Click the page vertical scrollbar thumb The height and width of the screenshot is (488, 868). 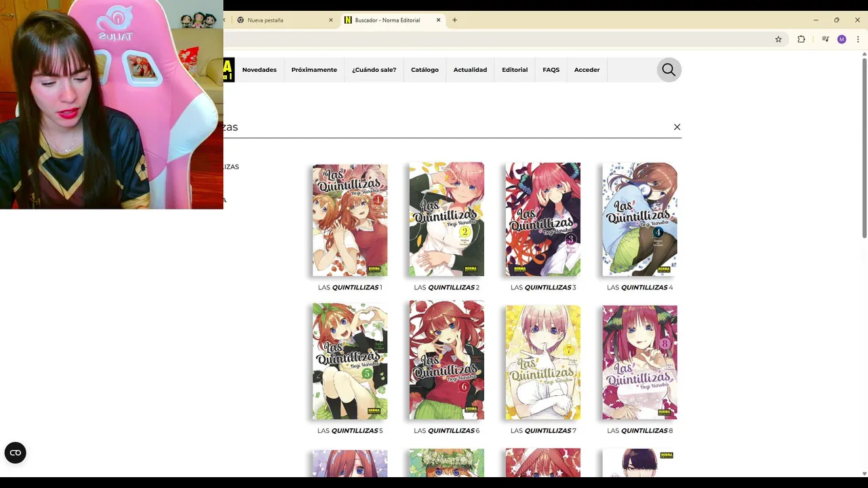864,148
